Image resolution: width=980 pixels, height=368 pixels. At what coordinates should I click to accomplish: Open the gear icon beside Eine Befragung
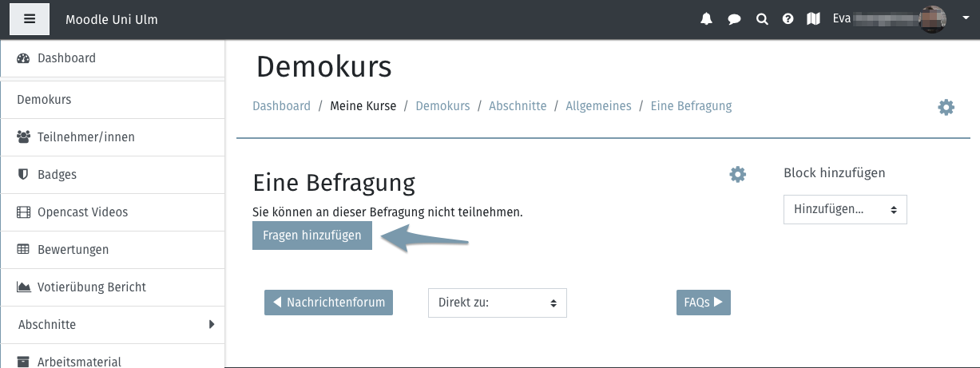pyautogui.click(x=738, y=174)
